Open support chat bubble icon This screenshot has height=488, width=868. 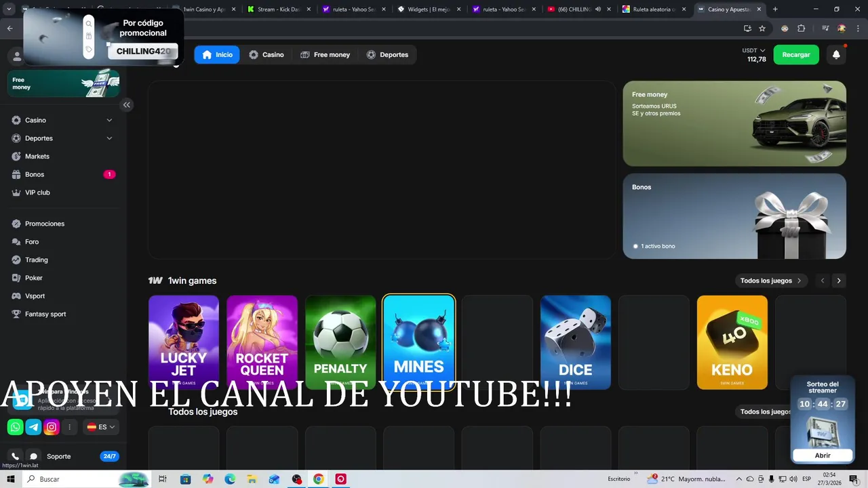tap(33, 456)
